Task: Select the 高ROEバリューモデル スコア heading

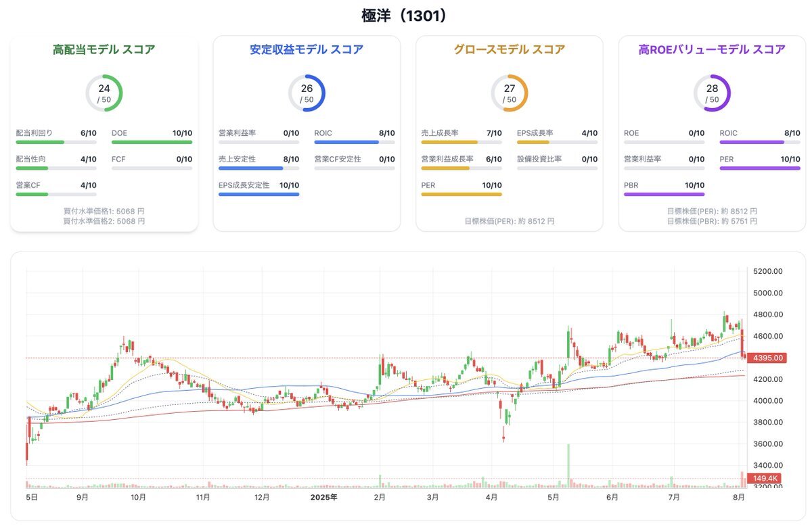Action: pos(712,49)
